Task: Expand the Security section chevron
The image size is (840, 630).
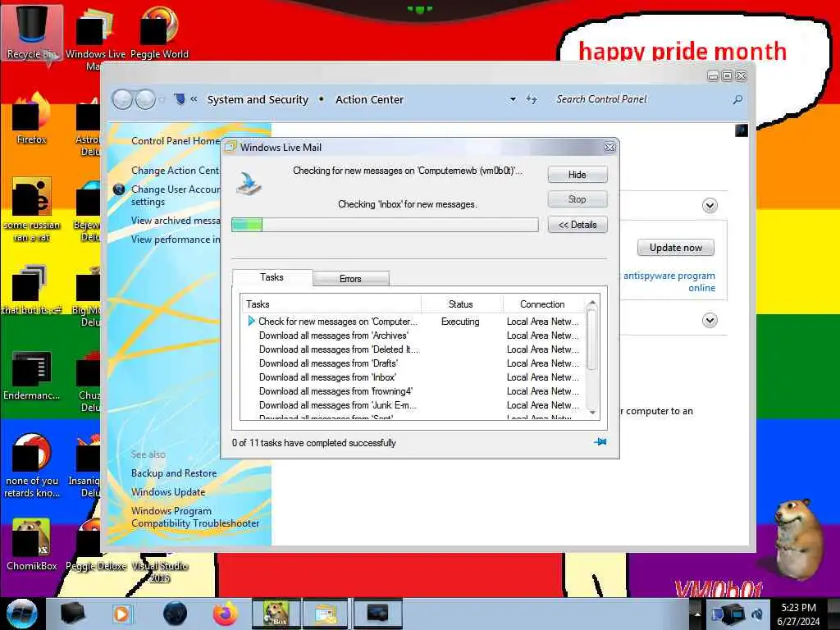Action: tap(710, 206)
